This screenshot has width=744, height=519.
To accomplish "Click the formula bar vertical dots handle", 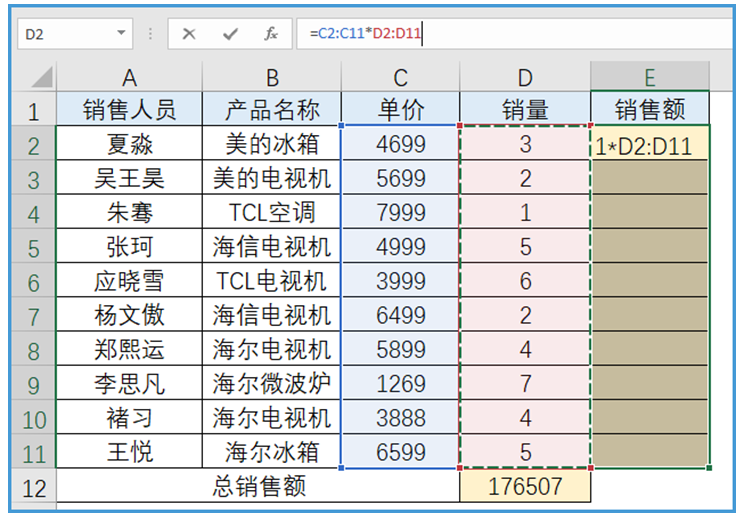I will click(151, 34).
